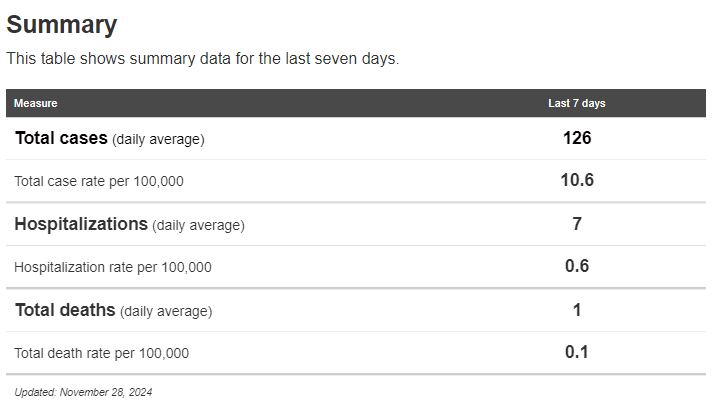
Task: Click the dark table header bar
Action: pos(300,103)
